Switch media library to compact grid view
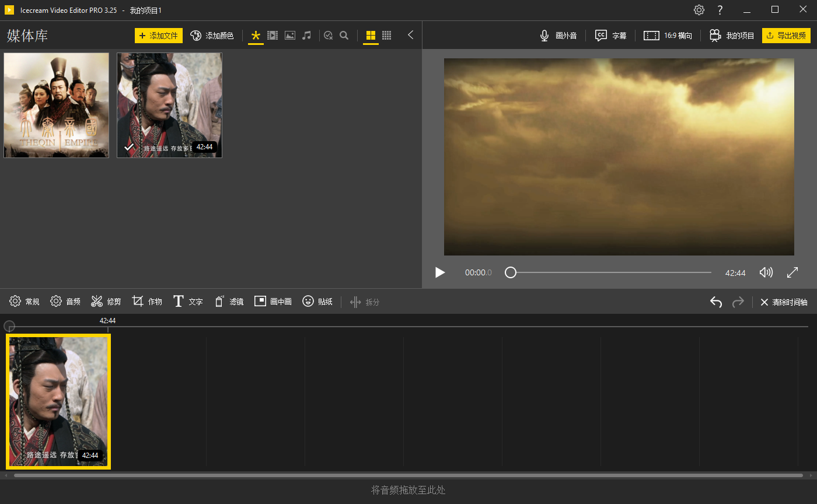 [x=386, y=36]
